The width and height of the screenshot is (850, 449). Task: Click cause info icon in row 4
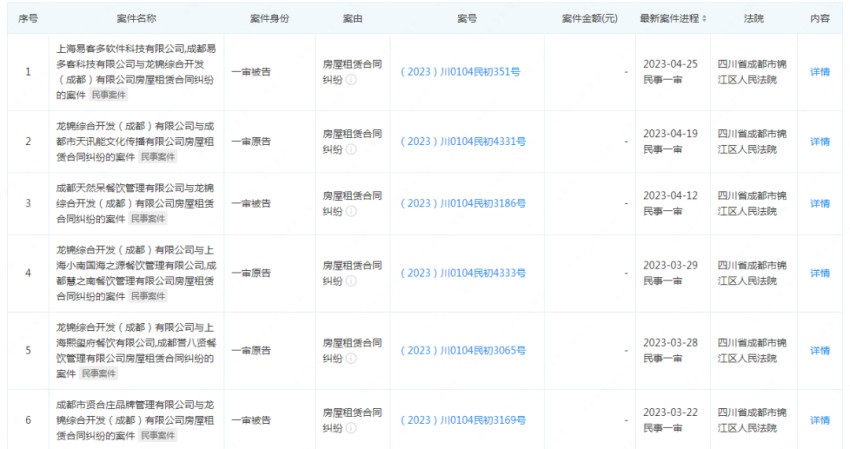coord(351,281)
